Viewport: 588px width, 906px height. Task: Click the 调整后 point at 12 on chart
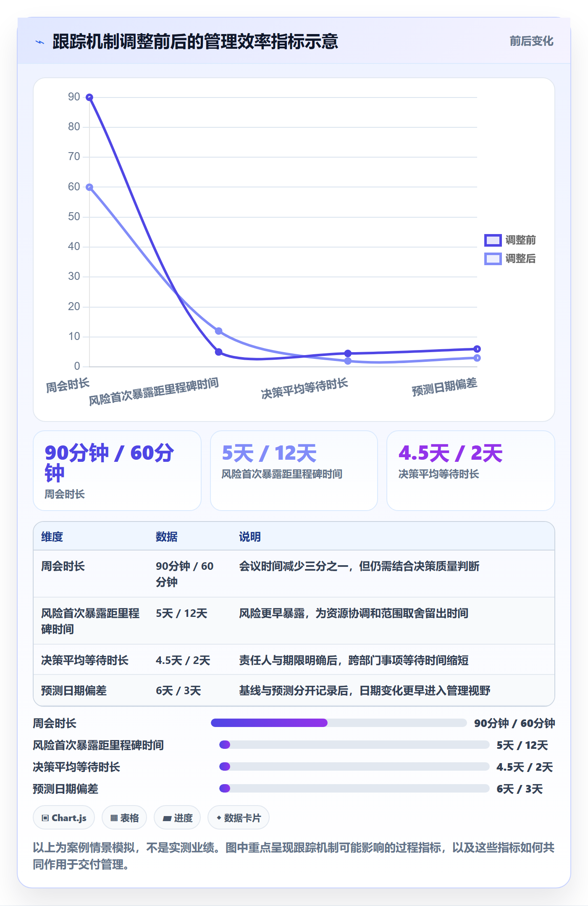pos(218,331)
